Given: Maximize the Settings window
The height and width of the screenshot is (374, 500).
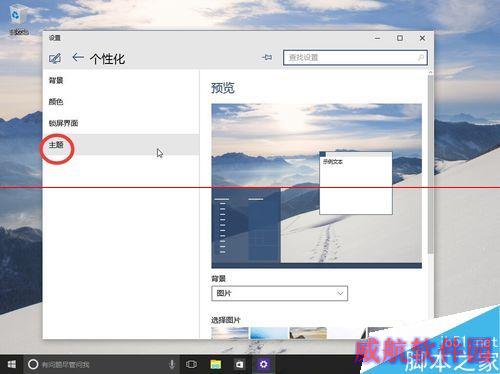Looking at the screenshot, I should click(x=400, y=38).
